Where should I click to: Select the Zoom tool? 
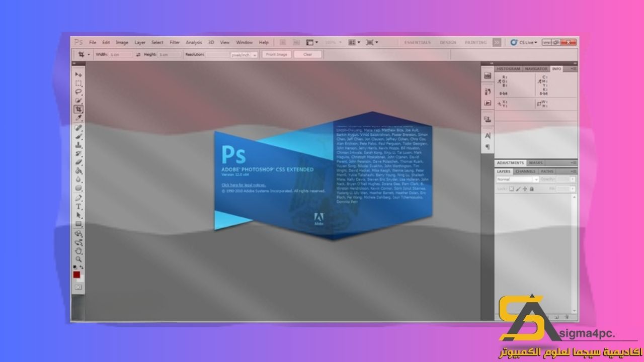tap(79, 259)
